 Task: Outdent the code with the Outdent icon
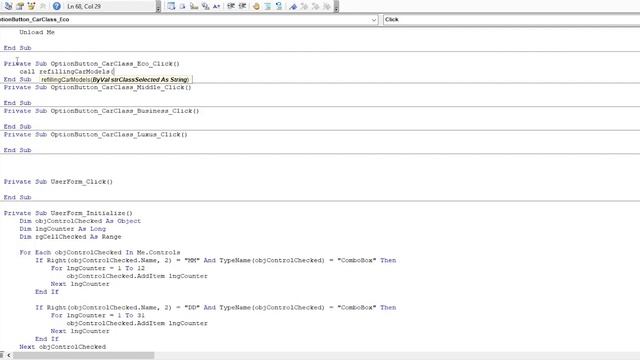[242, 6]
